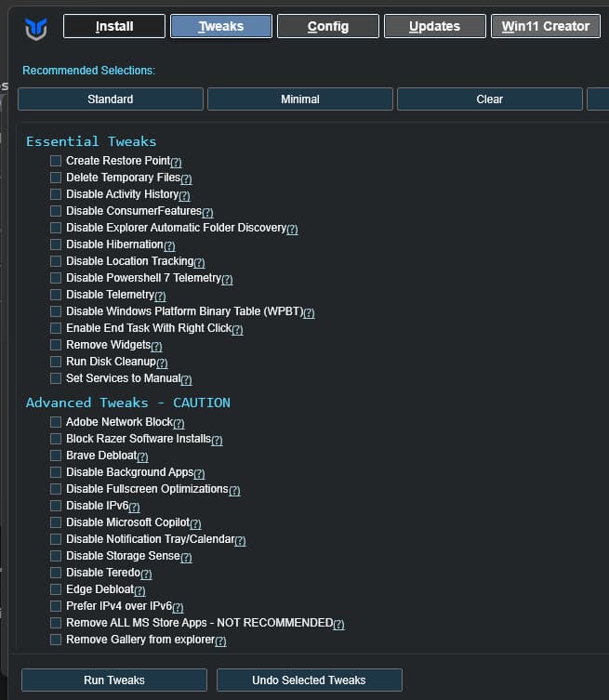The height and width of the screenshot is (700, 609).
Task: Open help (?) for Powershell 7 Telemetry
Action: point(227,279)
